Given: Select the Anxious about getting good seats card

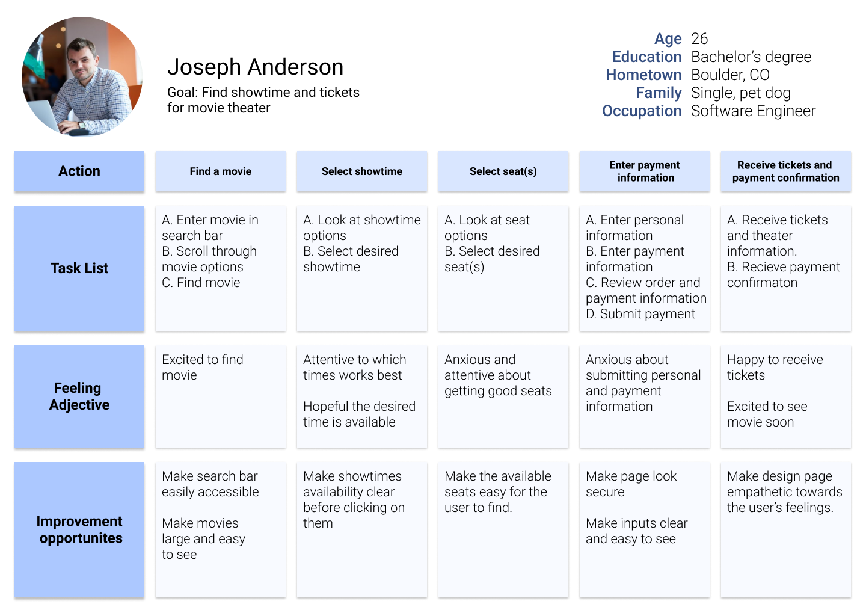Looking at the screenshot, I should (x=503, y=396).
